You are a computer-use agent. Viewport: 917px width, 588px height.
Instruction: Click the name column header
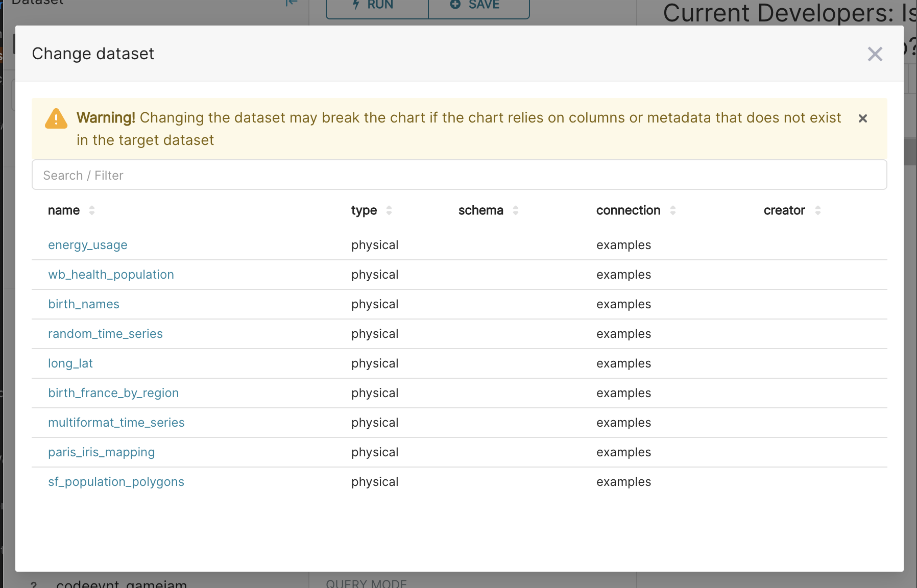[x=64, y=210]
